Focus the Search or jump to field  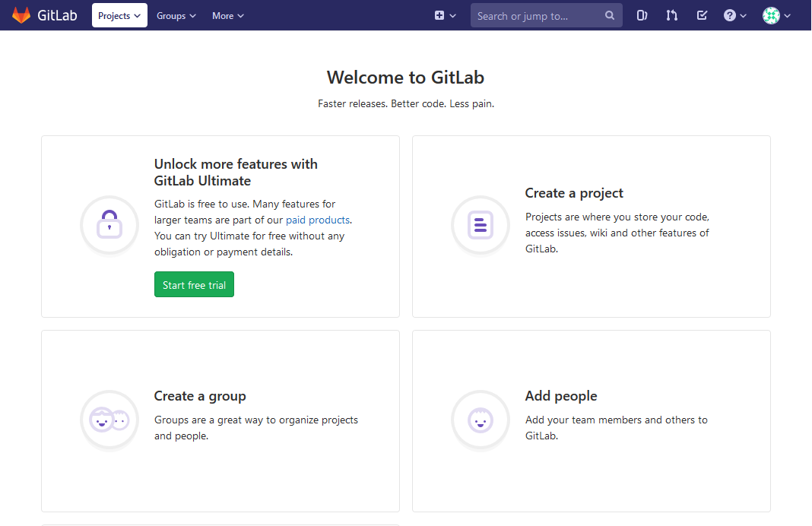tap(536, 16)
